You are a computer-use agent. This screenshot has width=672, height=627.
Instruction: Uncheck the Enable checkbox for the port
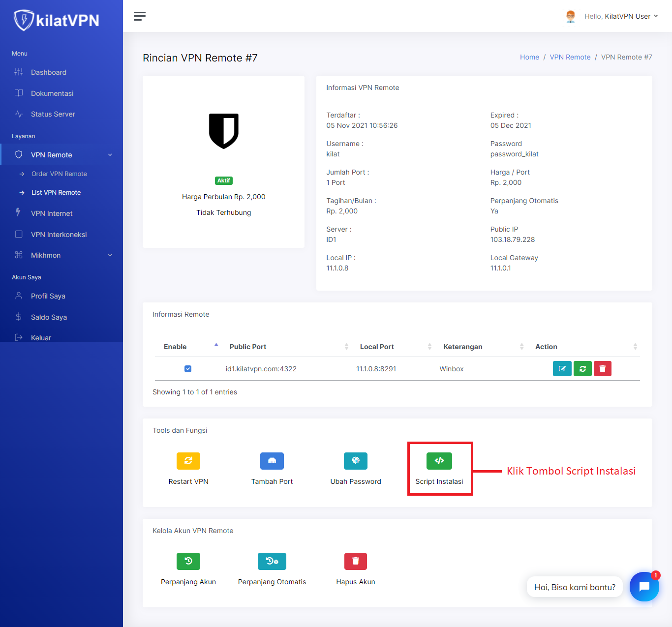(x=188, y=368)
